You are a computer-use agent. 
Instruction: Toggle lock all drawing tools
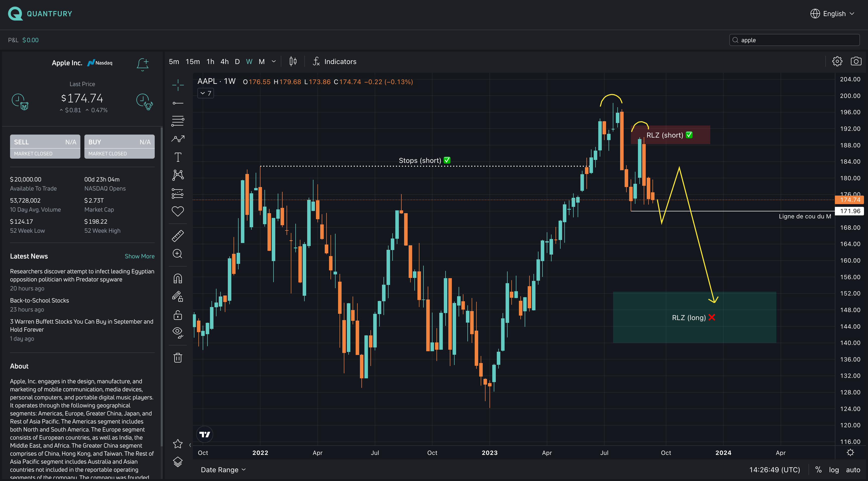(x=178, y=315)
